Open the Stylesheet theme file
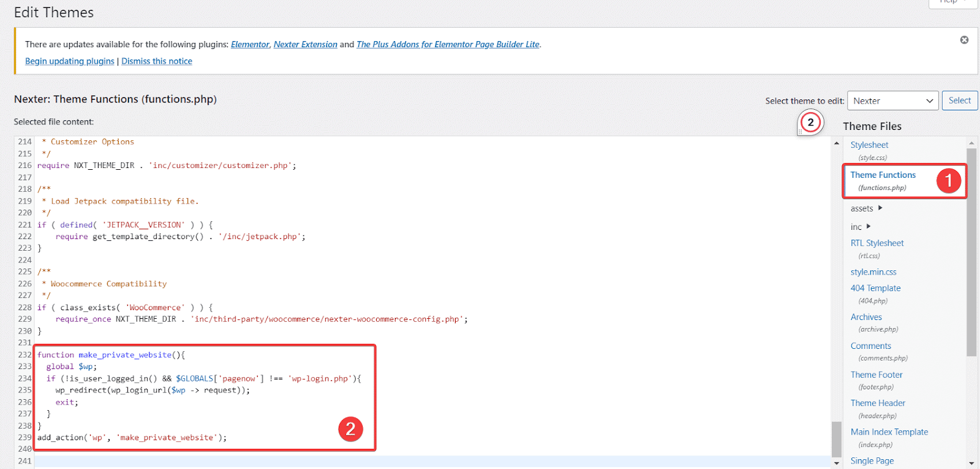 point(869,145)
